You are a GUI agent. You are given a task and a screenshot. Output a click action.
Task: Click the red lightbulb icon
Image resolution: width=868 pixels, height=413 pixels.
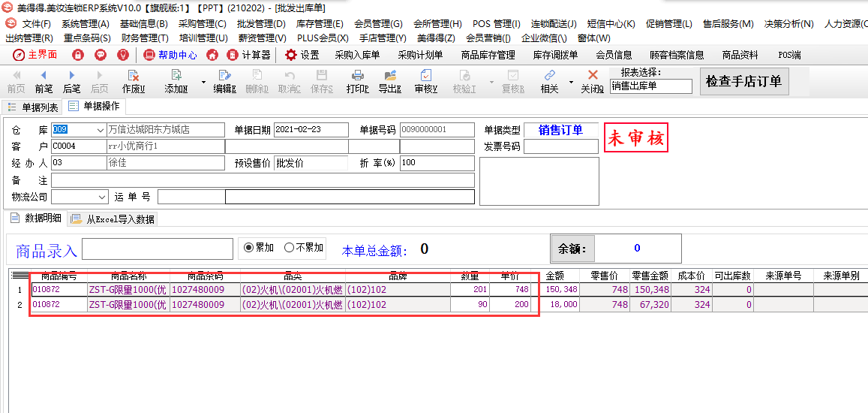click(x=123, y=55)
